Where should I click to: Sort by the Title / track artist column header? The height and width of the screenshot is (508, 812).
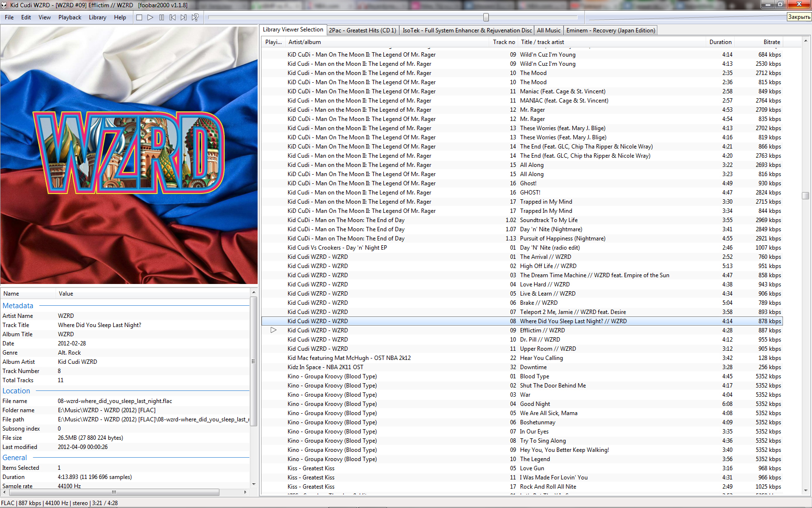612,42
